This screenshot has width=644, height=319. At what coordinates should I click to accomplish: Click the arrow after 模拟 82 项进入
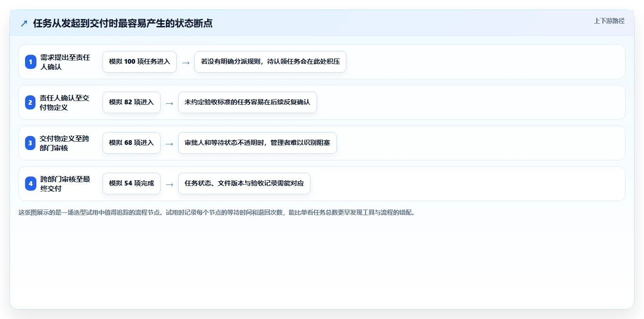[170, 103]
